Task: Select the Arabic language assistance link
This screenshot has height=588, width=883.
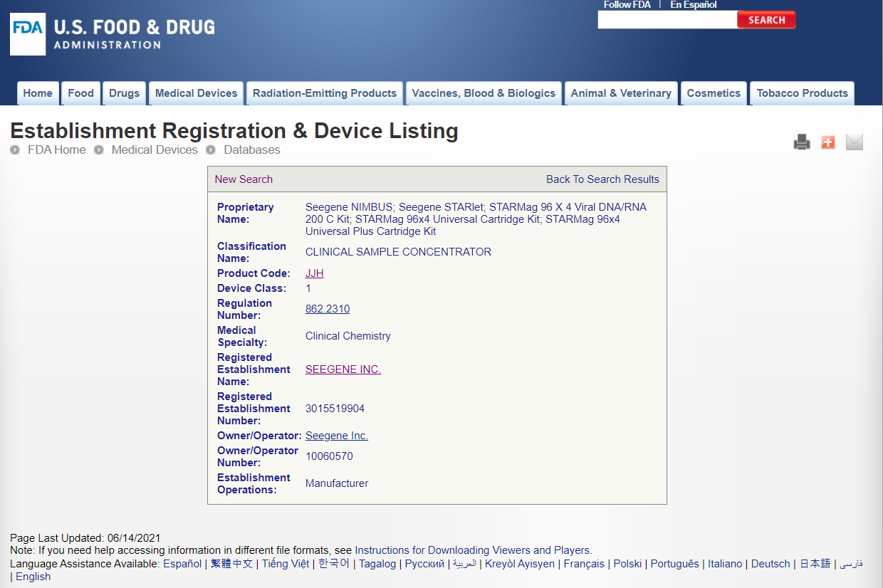Action: click(x=465, y=564)
